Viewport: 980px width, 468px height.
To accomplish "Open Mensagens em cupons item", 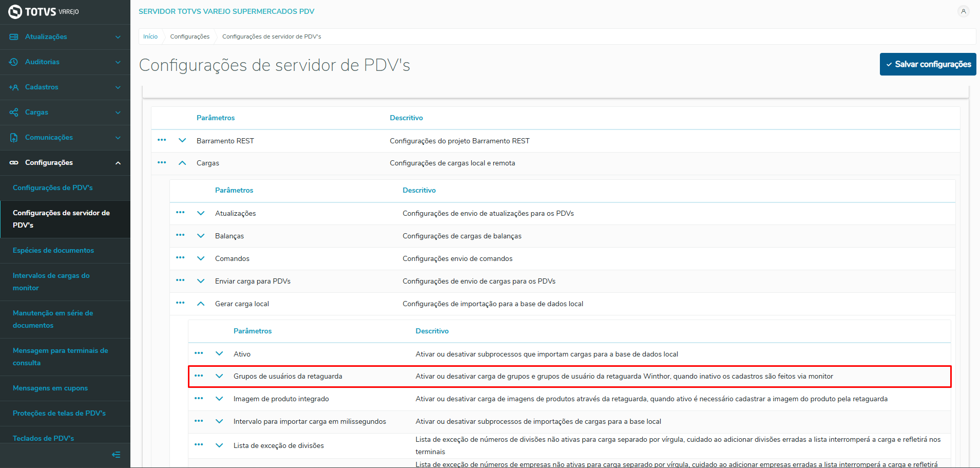I will click(65, 388).
